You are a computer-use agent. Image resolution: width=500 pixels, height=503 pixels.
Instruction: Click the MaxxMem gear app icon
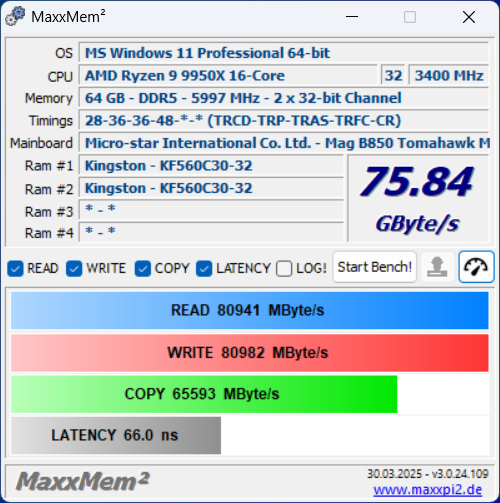(x=15, y=16)
